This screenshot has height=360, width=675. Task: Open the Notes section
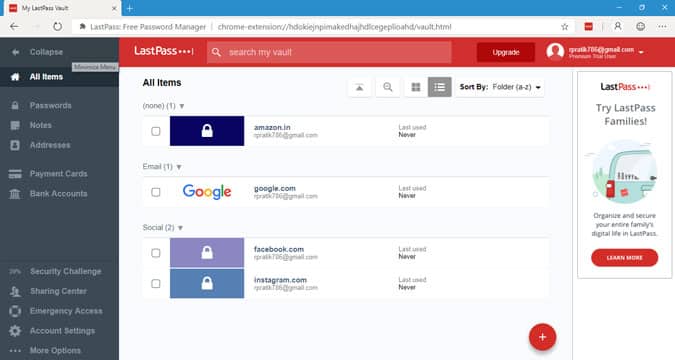pyautogui.click(x=40, y=125)
